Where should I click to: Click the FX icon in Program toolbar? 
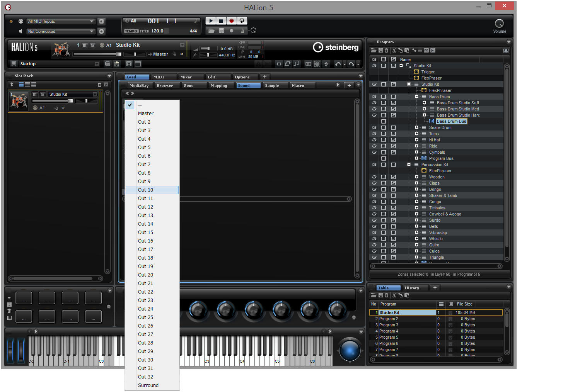[426, 51]
